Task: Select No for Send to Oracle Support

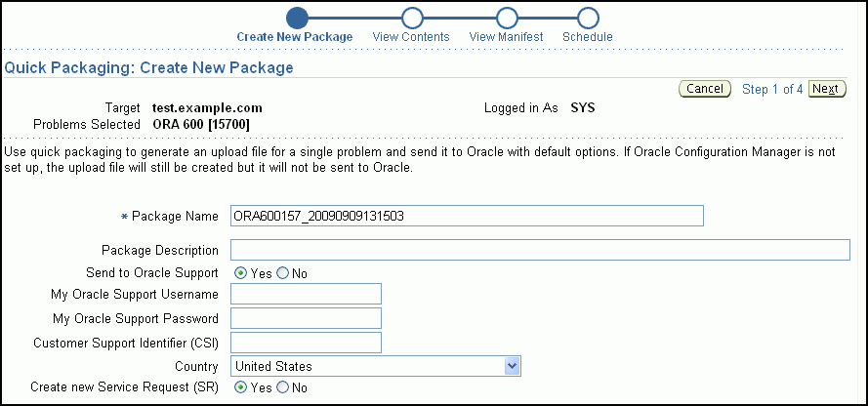Action: (283, 273)
